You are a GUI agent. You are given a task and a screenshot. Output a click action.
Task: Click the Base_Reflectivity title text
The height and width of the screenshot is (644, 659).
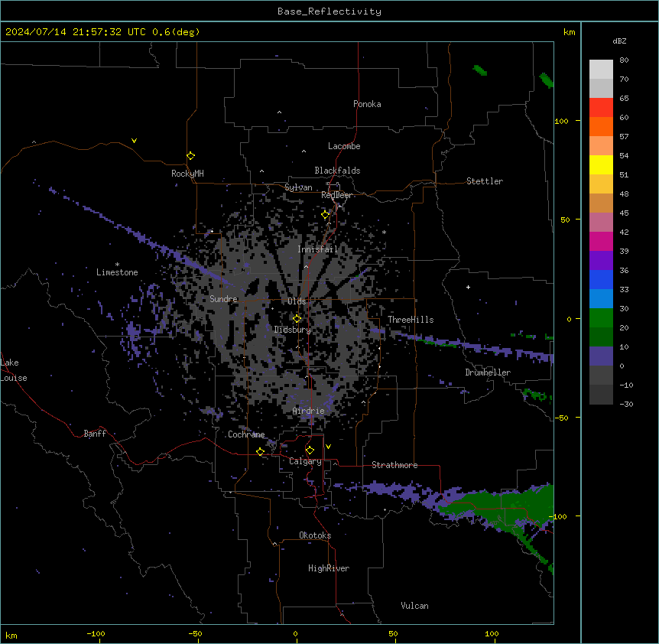point(329,11)
